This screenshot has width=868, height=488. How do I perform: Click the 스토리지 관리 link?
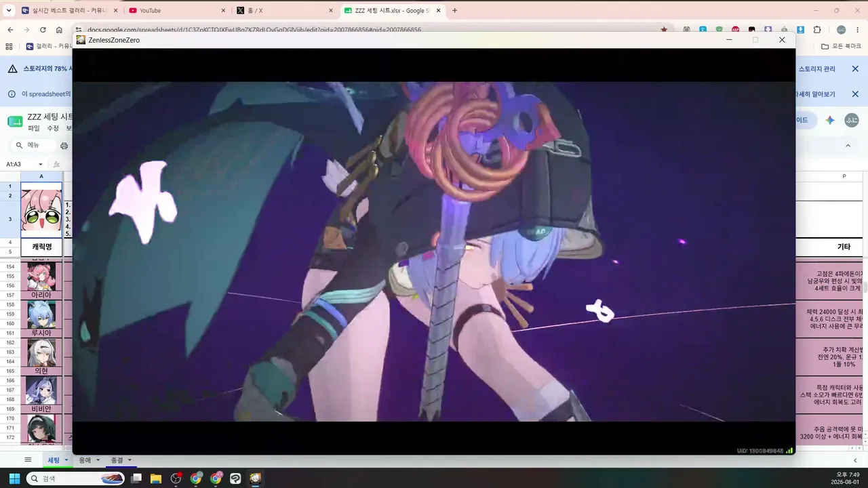tap(817, 69)
